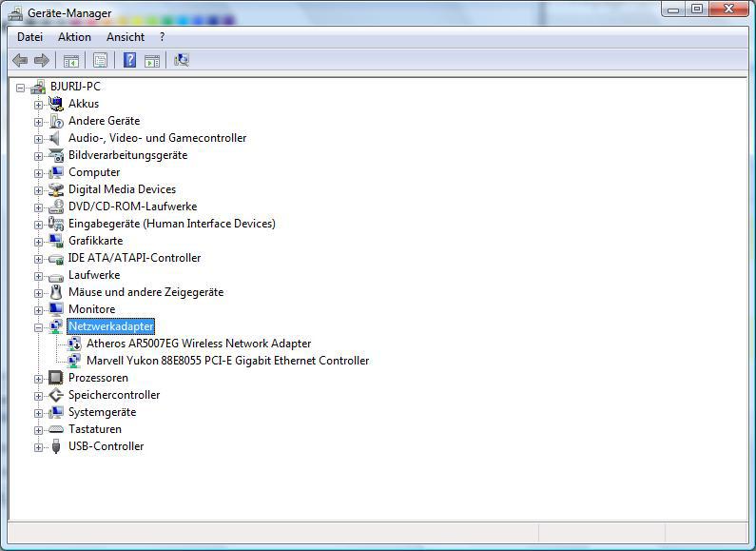Select the Monitore label
Screen dimensions: 756x551
(92, 309)
